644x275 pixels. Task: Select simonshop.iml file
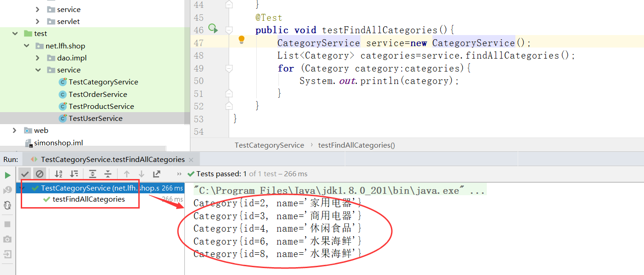pyautogui.click(x=59, y=143)
